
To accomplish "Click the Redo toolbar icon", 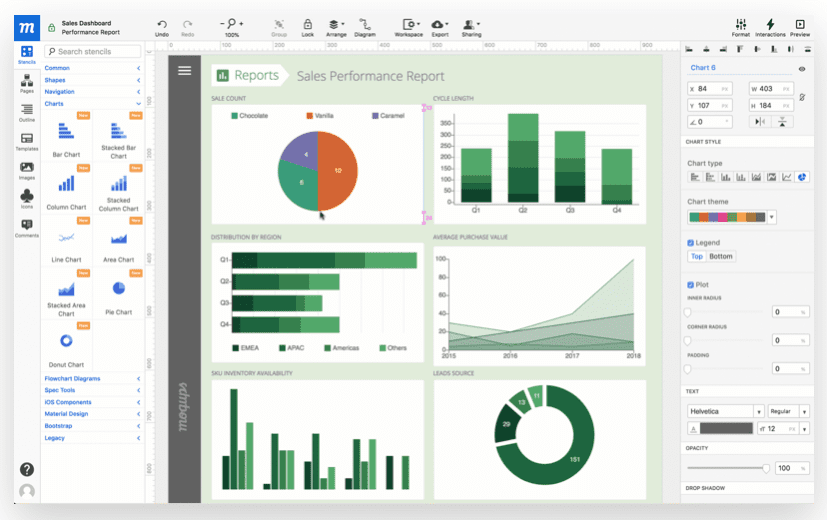I will pyautogui.click(x=187, y=28).
